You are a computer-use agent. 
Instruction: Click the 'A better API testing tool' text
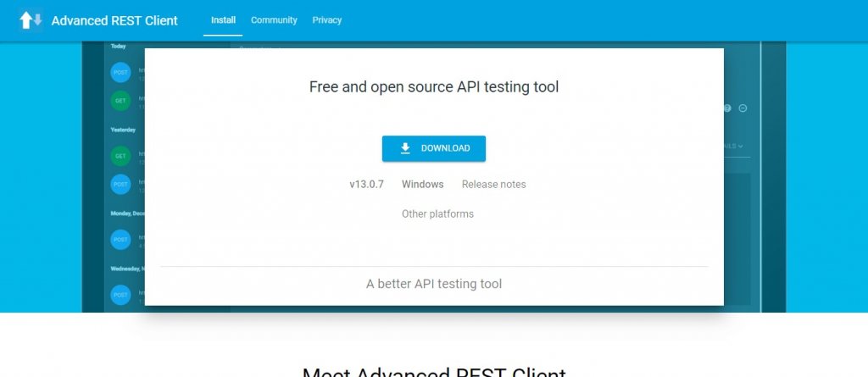point(434,284)
